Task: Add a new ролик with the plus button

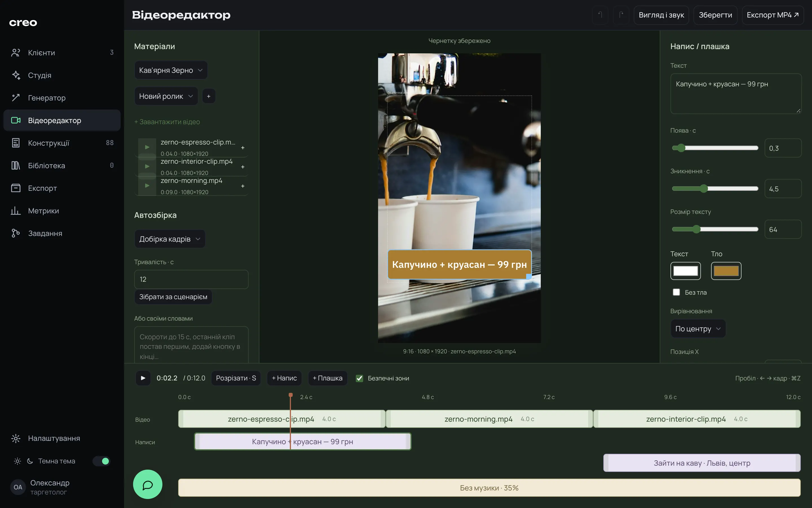Action: tap(209, 97)
